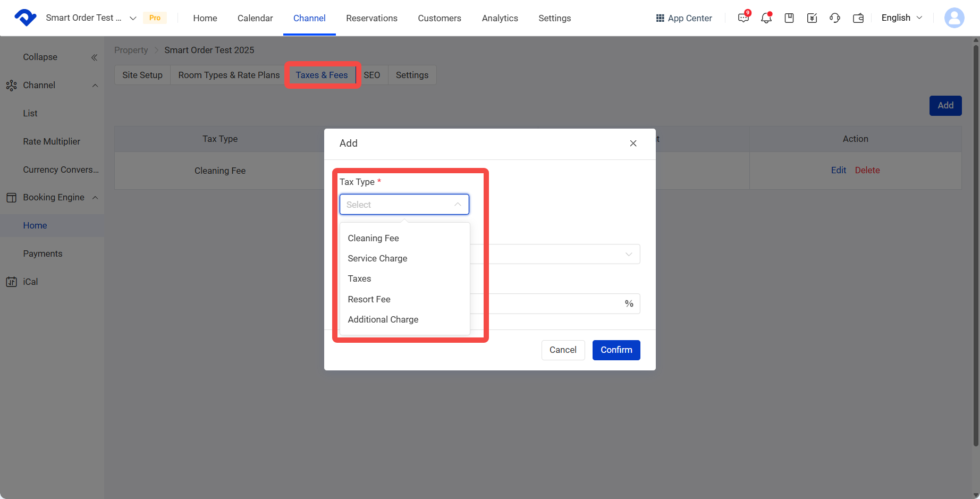
Task: Delete the Cleaning Fee row
Action: [867, 170]
